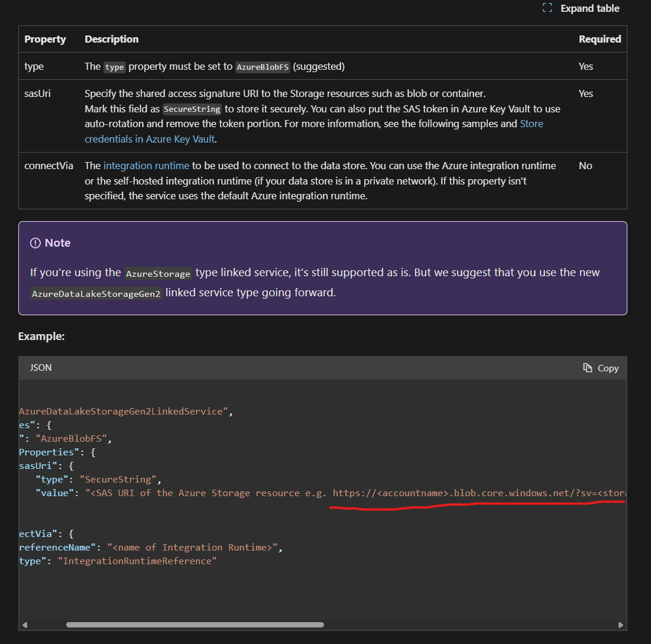The image size is (651, 644).
Task: Click the right arrow of the code scrollbar
Action: point(621,625)
